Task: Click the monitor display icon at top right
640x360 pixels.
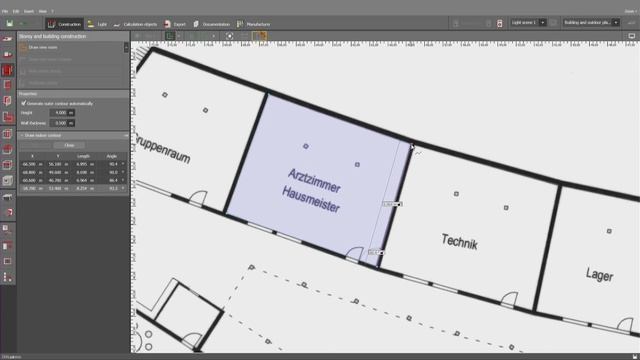Action: click(631, 36)
